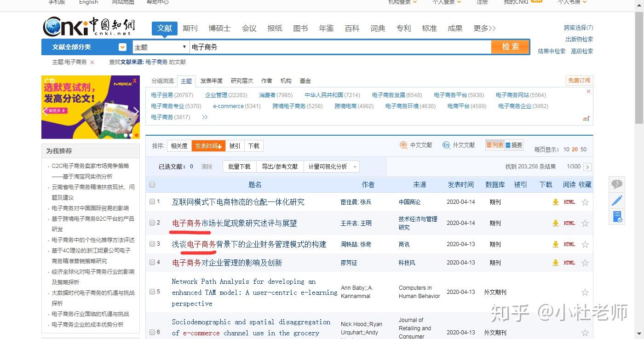Favorite article 5 with star icon
Viewport: 644px width, 339px height.
(x=585, y=292)
